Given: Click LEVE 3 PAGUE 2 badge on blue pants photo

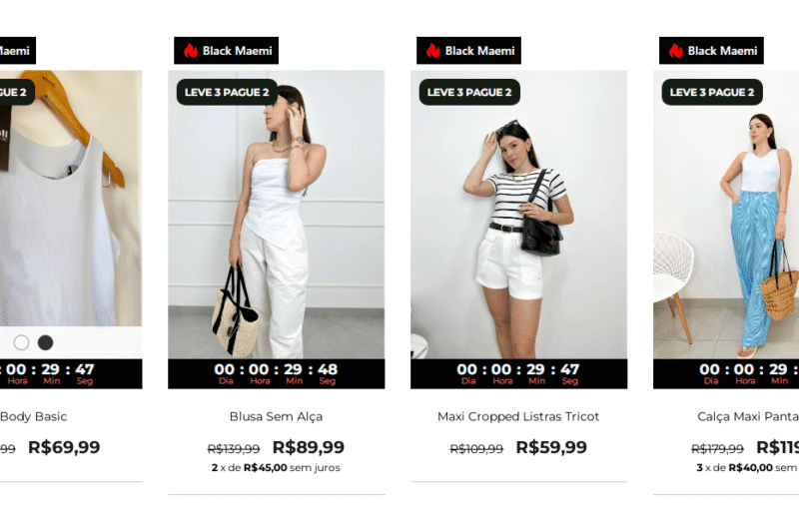Looking at the screenshot, I should coord(712,92).
